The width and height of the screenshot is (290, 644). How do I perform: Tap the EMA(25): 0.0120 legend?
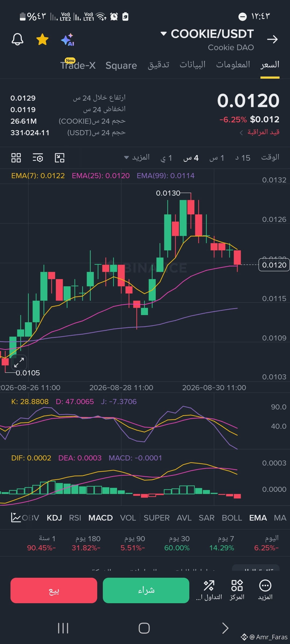[101, 176]
